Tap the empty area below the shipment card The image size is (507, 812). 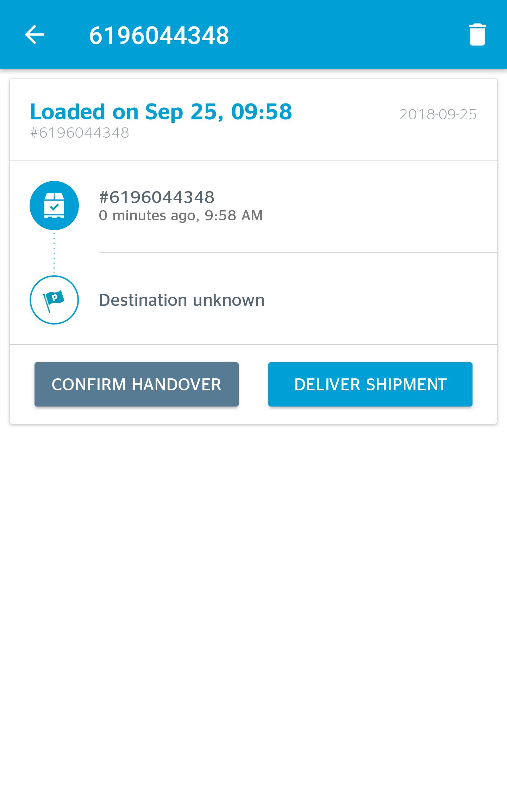tap(254, 616)
